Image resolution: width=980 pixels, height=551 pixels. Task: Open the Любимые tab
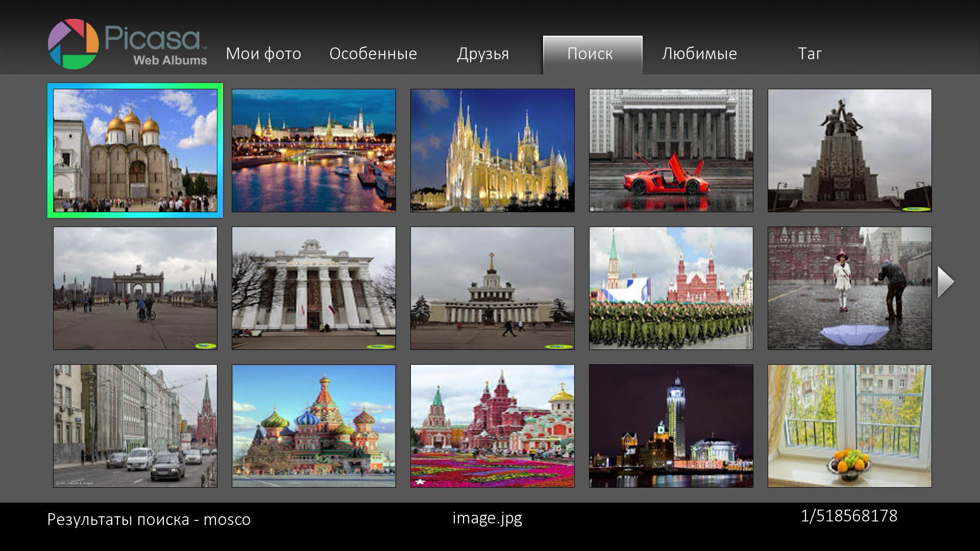[x=699, y=54]
